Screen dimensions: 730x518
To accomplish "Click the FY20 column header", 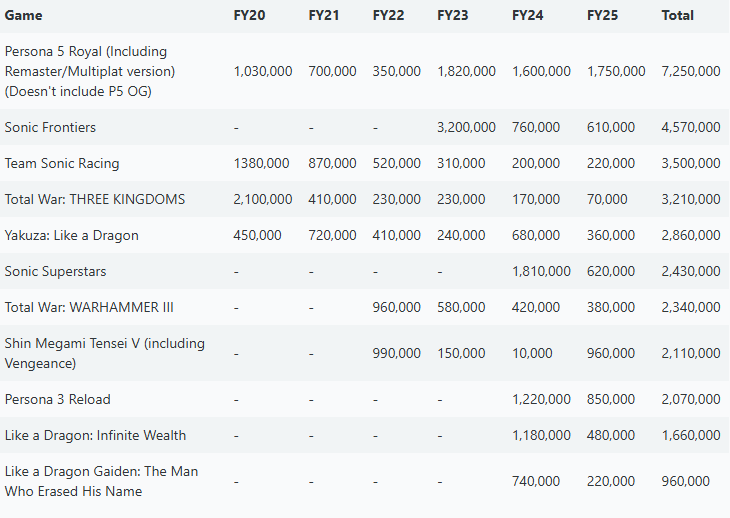I will pyautogui.click(x=249, y=15).
